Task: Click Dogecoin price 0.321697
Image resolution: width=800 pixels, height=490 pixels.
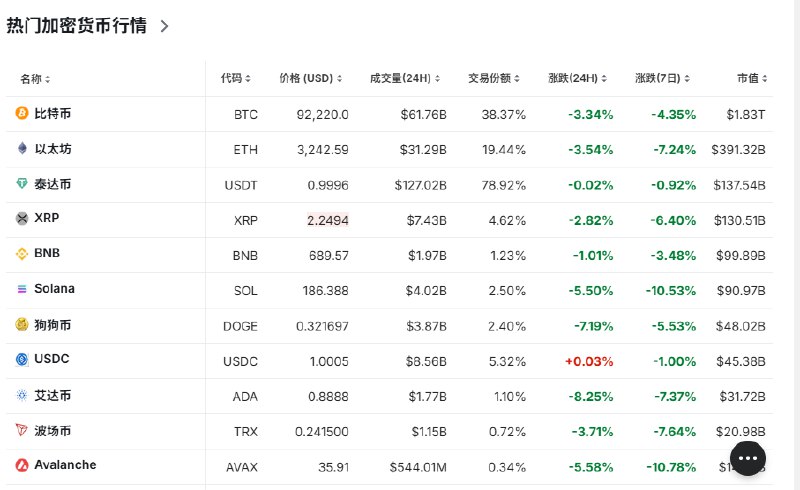Action: click(322, 326)
